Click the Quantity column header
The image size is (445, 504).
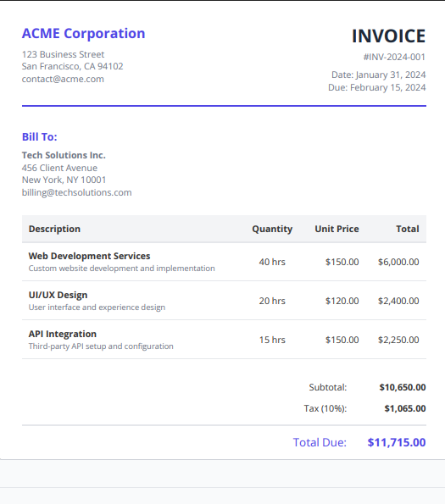pyautogui.click(x=272, y=229)
